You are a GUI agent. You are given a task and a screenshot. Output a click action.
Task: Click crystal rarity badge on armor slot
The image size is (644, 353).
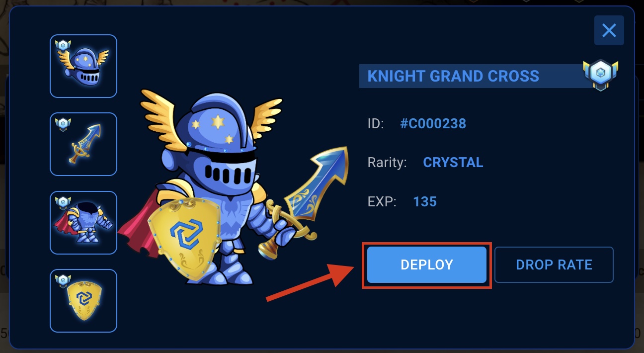coord(63,202)
